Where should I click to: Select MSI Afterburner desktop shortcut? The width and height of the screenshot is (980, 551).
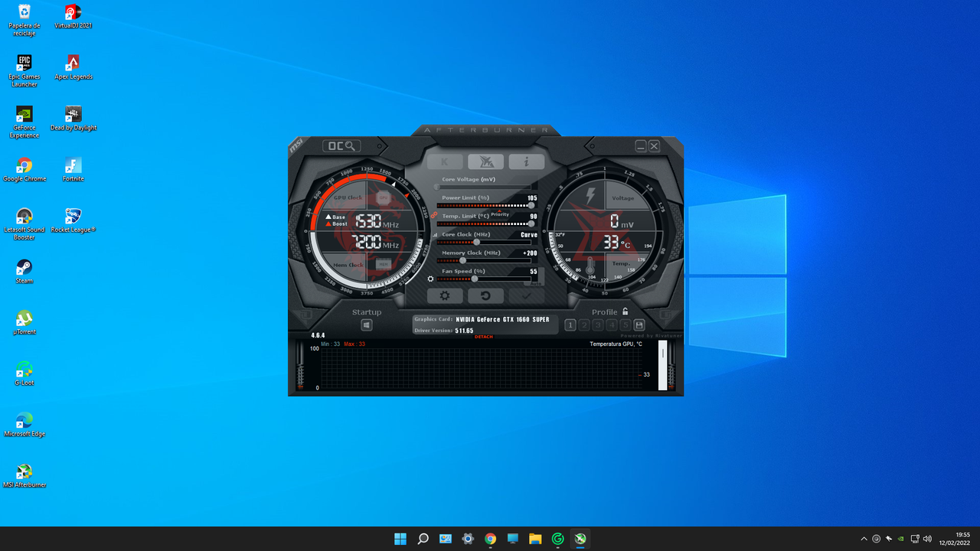(24, 476)
